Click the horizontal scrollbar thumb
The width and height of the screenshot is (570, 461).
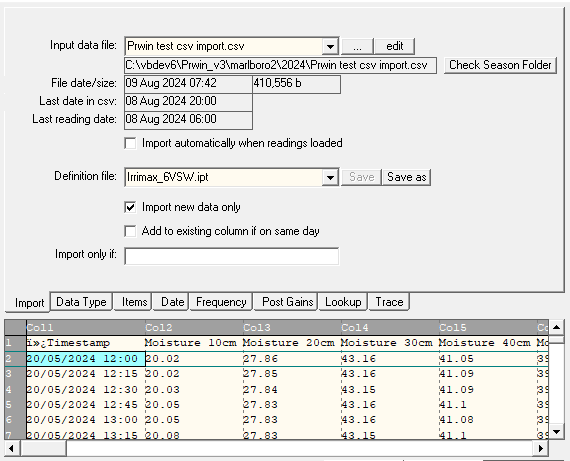[x=43, y=449]
